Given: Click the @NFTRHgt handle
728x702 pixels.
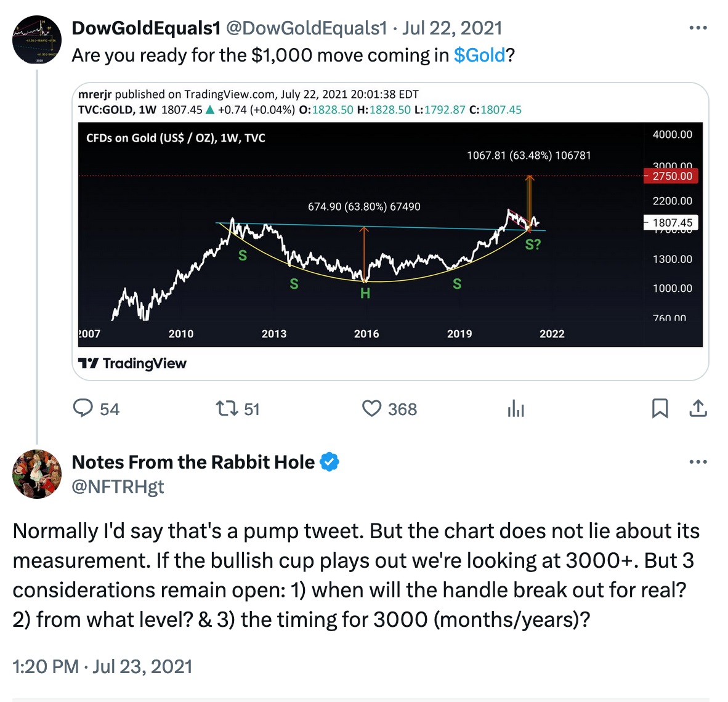Looking at the screenshot, I should (118, 486).
